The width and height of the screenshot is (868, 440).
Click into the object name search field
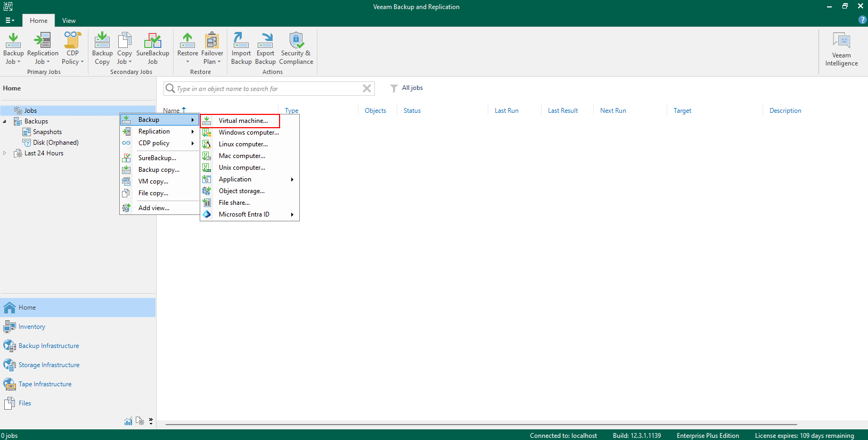tap(268, 89)
